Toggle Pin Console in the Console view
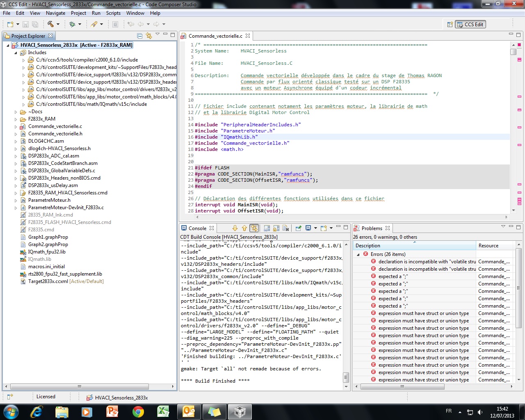 pos(297,228)
